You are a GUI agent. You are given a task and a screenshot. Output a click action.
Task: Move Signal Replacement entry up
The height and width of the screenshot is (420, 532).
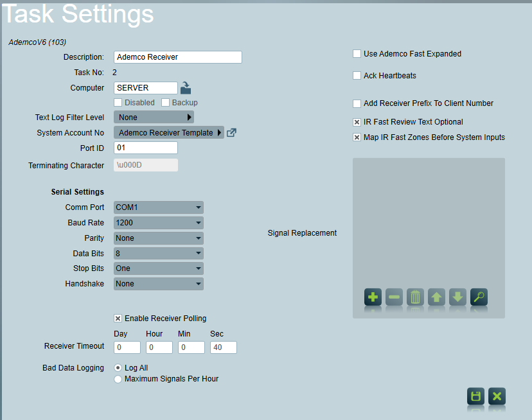click(x=436, y=297)
